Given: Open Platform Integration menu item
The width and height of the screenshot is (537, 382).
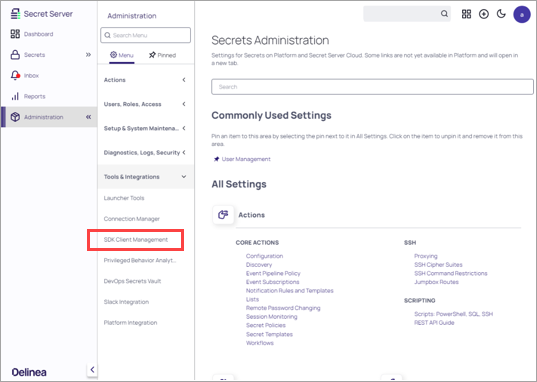Looking at the screenshot, I should coord(130,323).
